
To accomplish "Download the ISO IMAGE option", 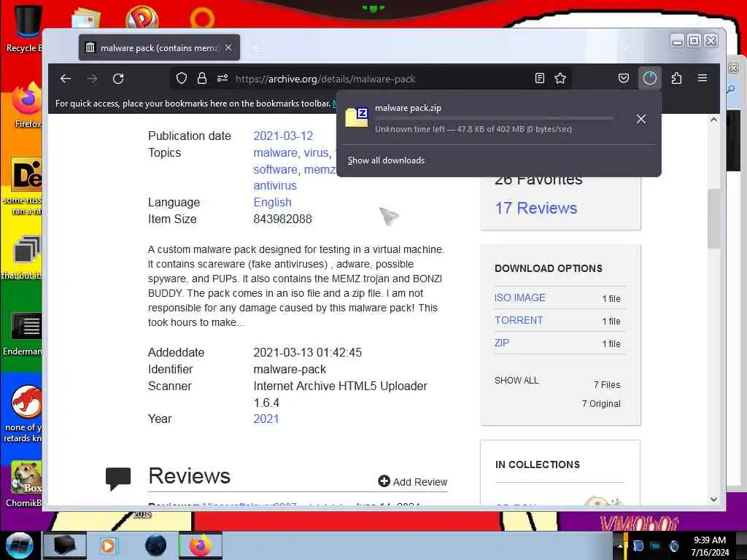I will 519,297.
